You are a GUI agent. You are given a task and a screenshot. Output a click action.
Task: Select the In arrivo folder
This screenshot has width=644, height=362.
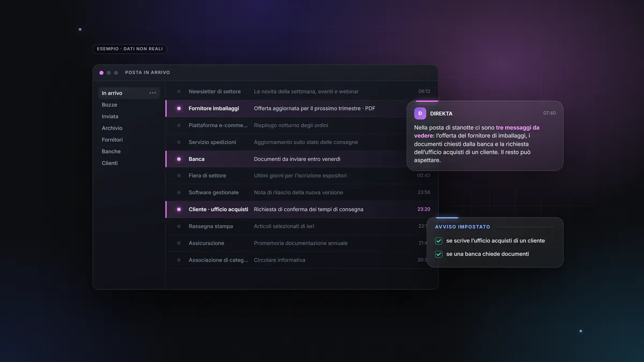click(129, 93)
